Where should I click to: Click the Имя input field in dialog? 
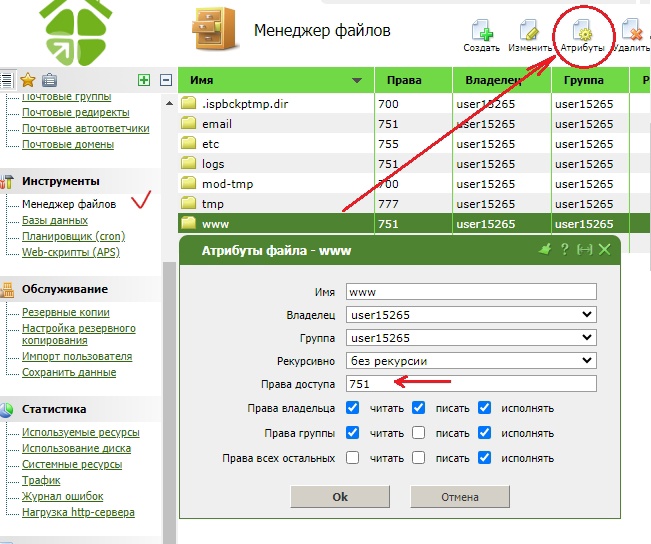point(471,292)
